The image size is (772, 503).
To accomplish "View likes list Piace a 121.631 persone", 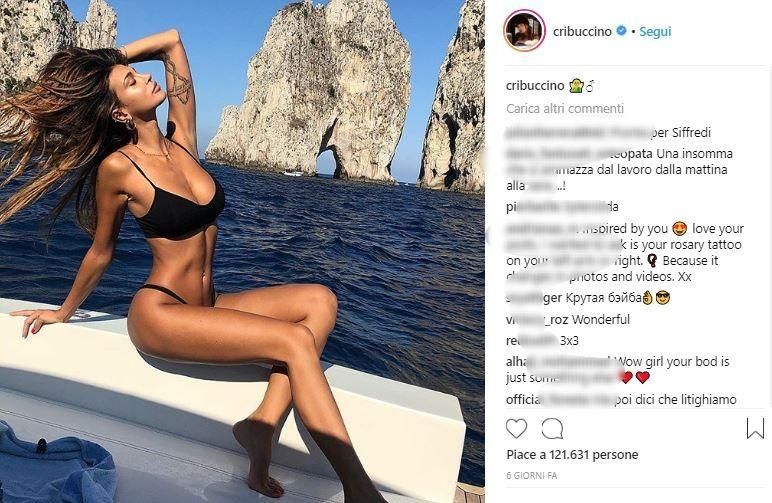I will tap(572, 455).
